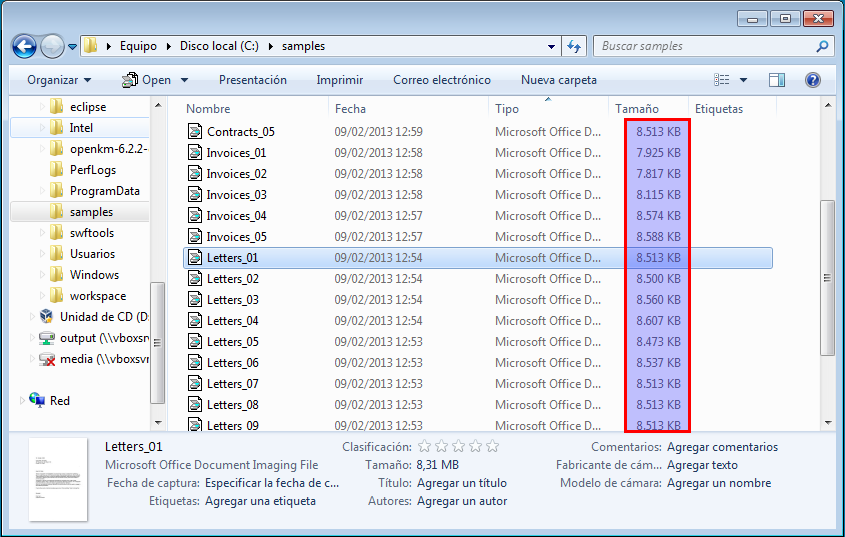Click the Presentación toolbar button

click(252, 80)
